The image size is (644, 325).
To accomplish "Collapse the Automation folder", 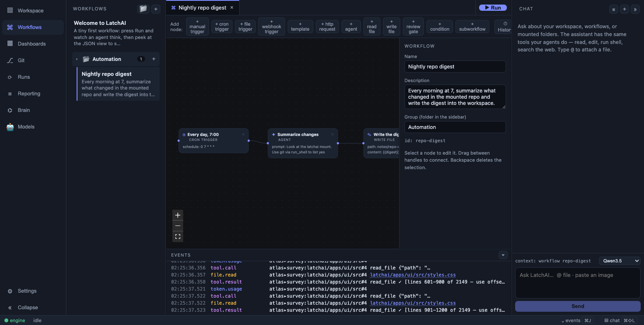I will [x=77, y=59].
